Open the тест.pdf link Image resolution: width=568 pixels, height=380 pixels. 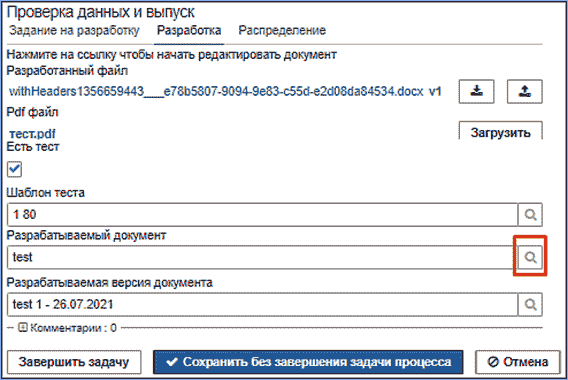click(x=32, y=134)
